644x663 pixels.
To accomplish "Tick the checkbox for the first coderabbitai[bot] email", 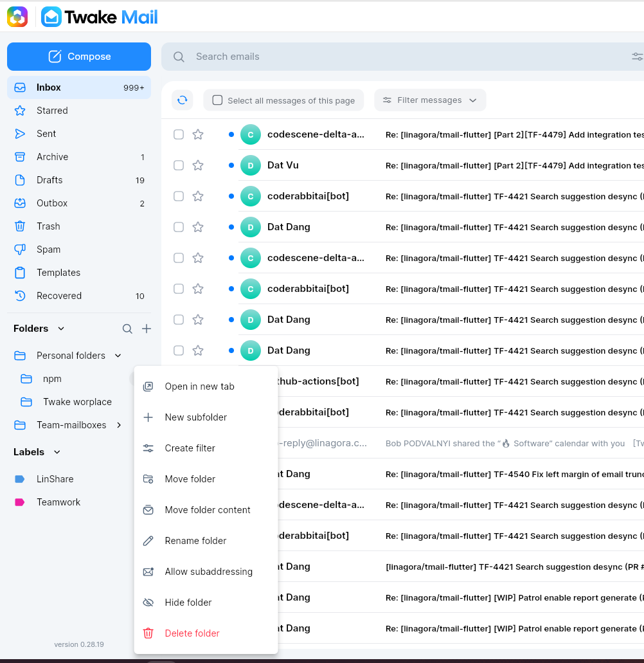I will (179, 196).
